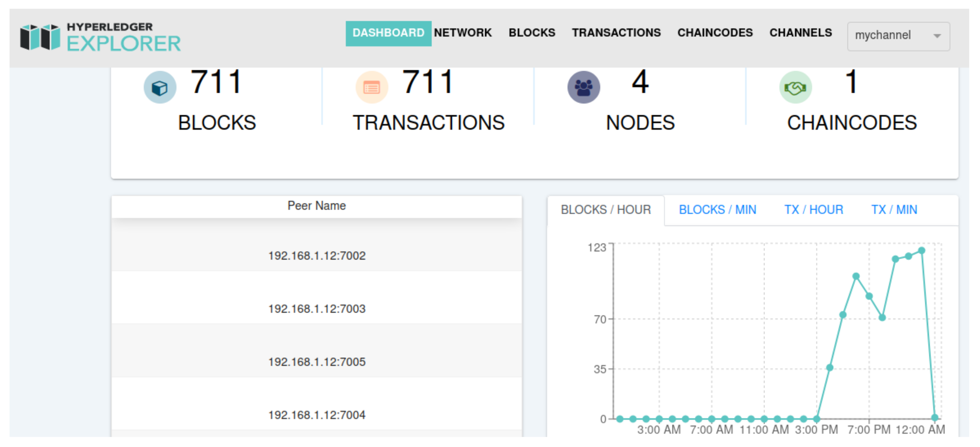Screen dimensions: 980x447
Task: Go to the Network page
Action: pos(462,33)
